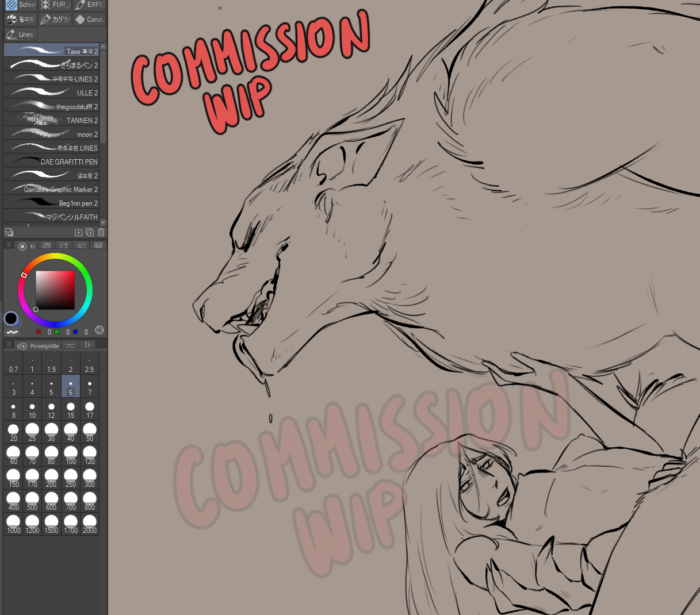The height and width of the screenshot is (615, 700).
Task: Open the intermediate color palette tab
Action: (64, 246)
